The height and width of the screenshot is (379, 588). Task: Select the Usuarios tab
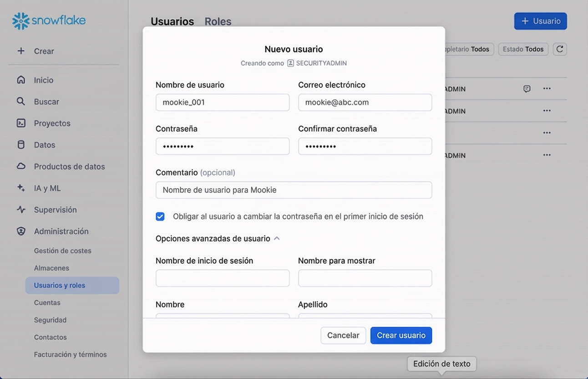tap(172, 21)
